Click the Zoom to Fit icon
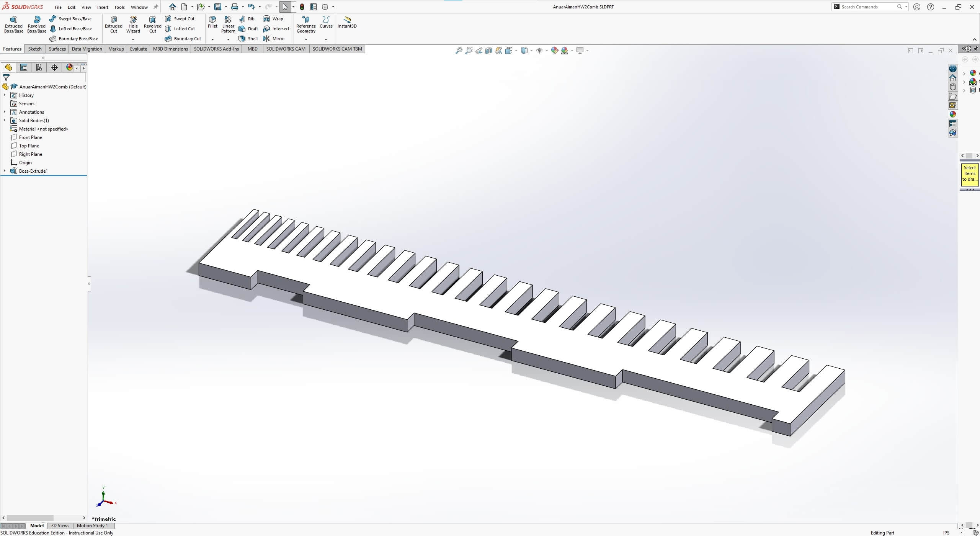Viewport: 980px width, 536px height. click(459, 51)
